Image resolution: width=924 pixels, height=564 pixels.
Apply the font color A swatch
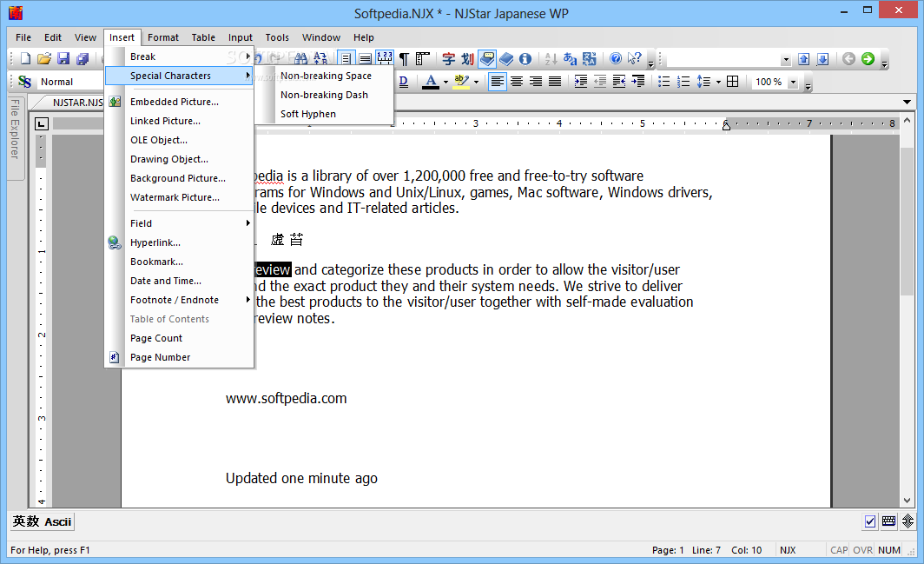pyautogui.click(x=432, y=82)
